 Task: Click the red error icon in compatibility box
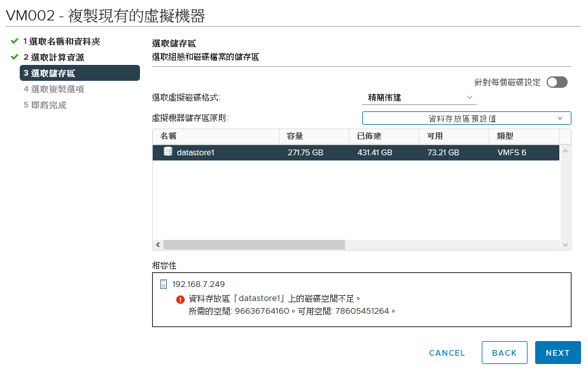[180, 299]
